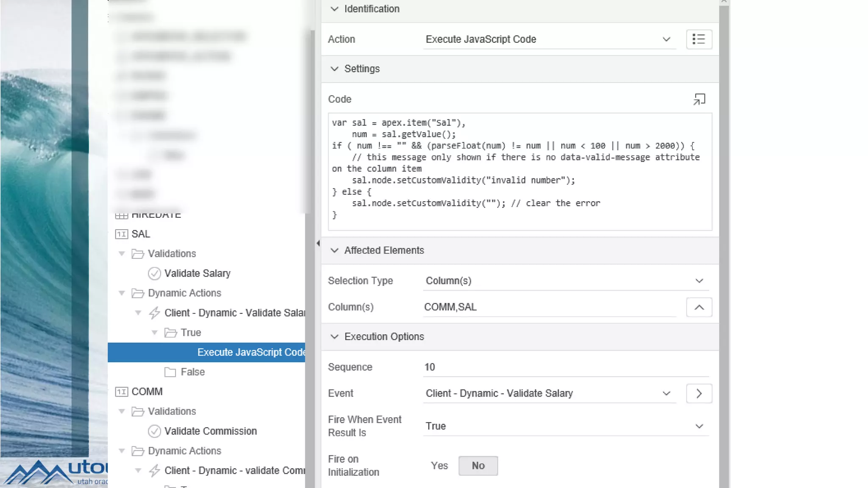Click the Validate Commission check icon
The image size is (868, 488).
click(x=154, y=431)
